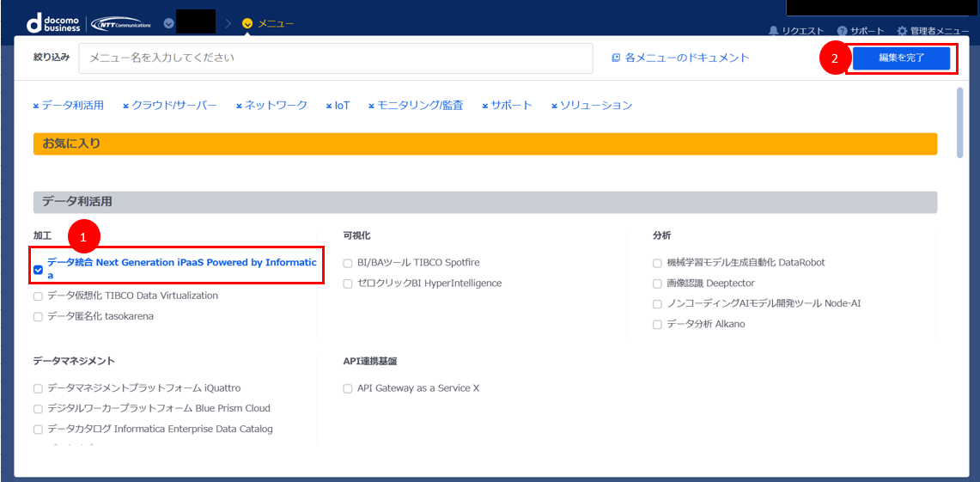Click the yellow メニュー circle icon
Viewport: 980px width, 482px height.
pyautogui.click(x=247, y=23)
